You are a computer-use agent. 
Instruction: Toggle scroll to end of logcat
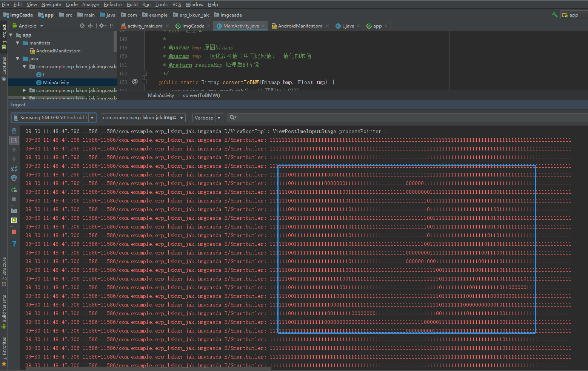pos(14,140)
